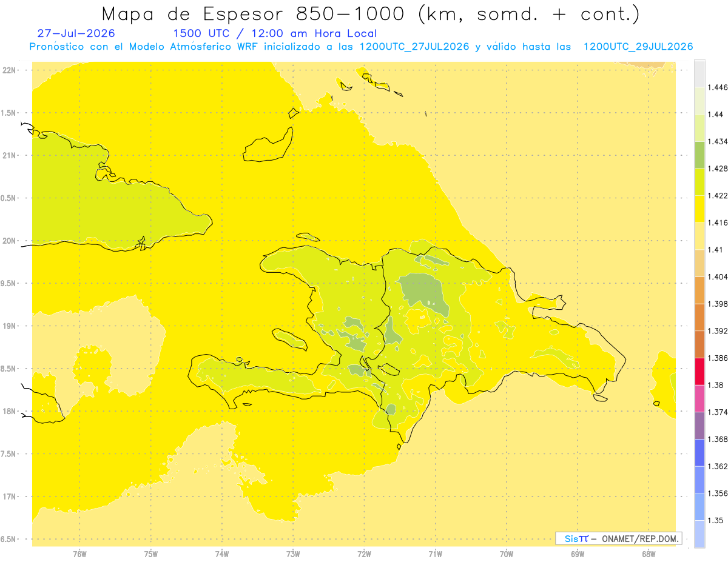
Task: Click the legend value 1.362
Action: pos(718,466)
